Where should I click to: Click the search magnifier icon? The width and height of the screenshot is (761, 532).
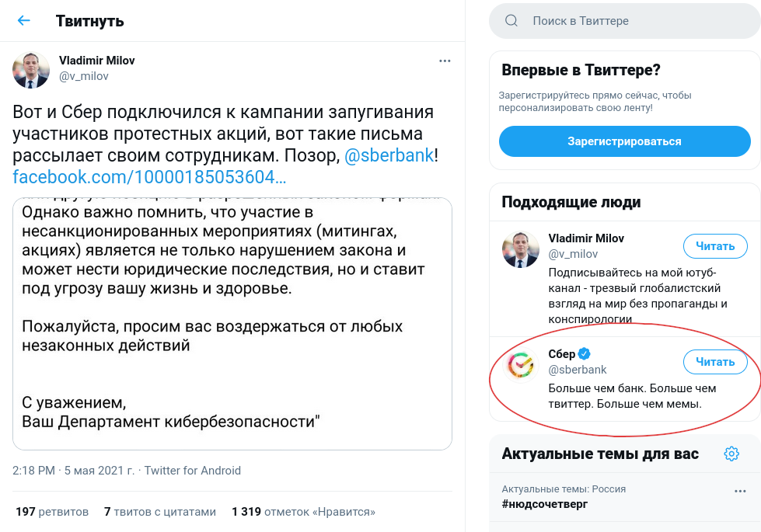pos(511,21)
